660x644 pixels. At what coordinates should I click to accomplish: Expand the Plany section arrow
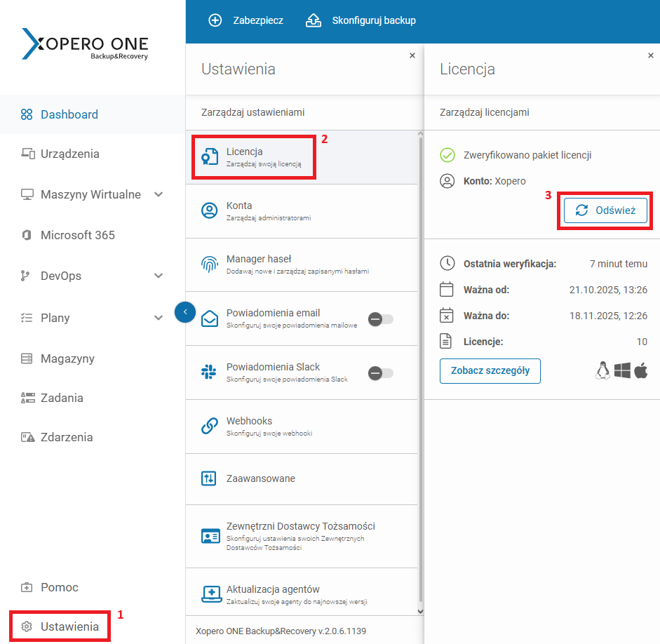pos(159,318)
